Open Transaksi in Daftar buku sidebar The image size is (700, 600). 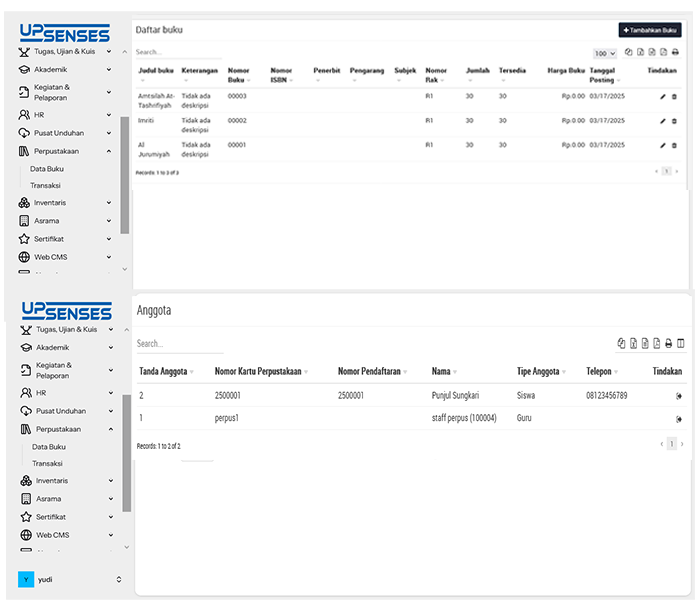(x=45, y=185)
